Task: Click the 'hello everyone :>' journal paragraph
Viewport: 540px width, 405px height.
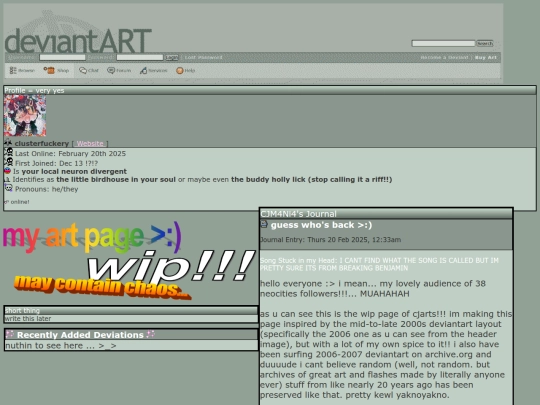Action: 373,289
